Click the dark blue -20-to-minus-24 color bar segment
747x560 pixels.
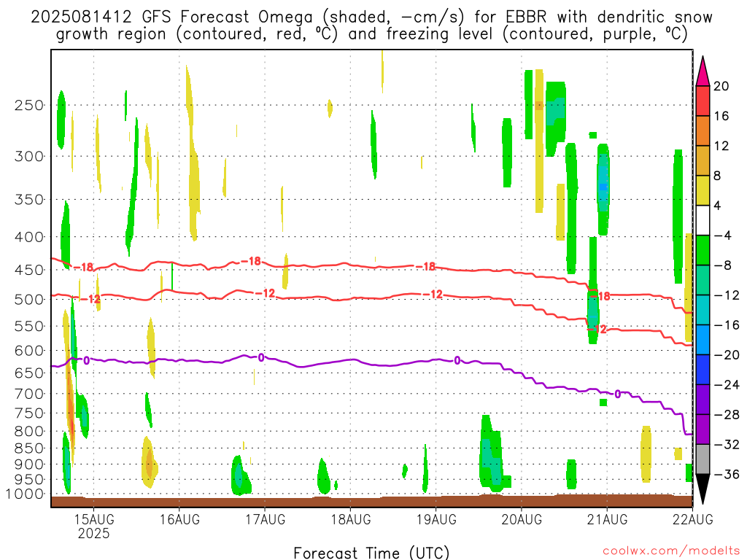[x=703, y=370]
